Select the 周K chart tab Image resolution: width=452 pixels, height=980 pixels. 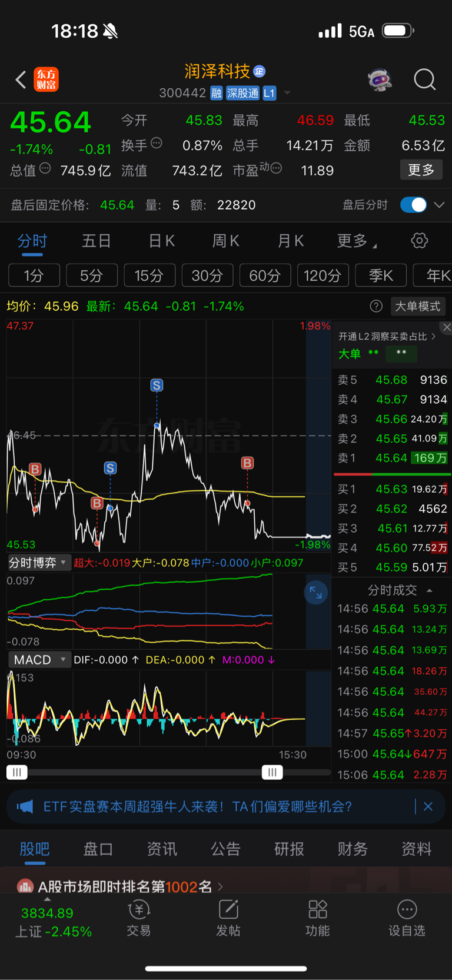tap(225, 241)
